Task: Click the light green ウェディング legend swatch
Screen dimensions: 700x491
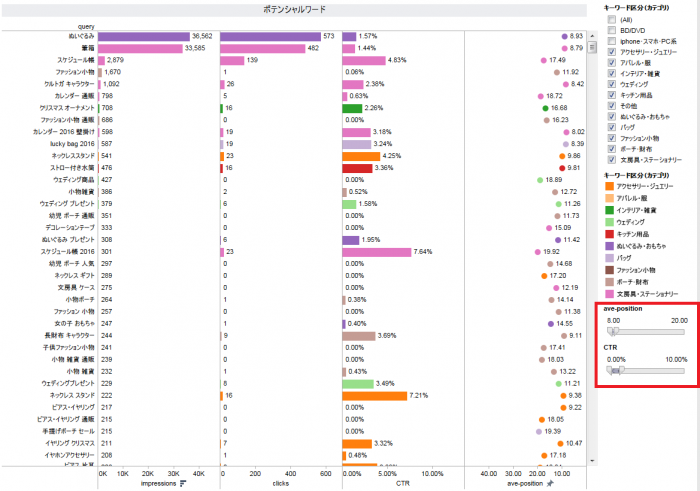Action: (x=609, y=222)
